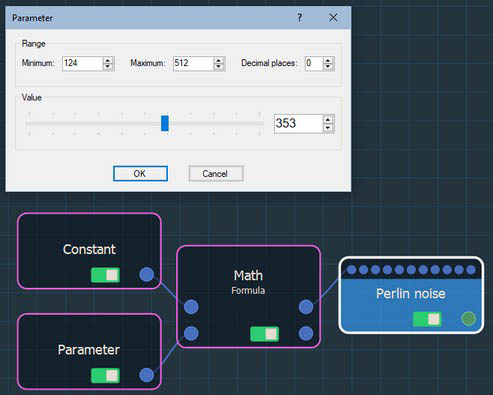Toggle the Perlin noise node switch

427,319
